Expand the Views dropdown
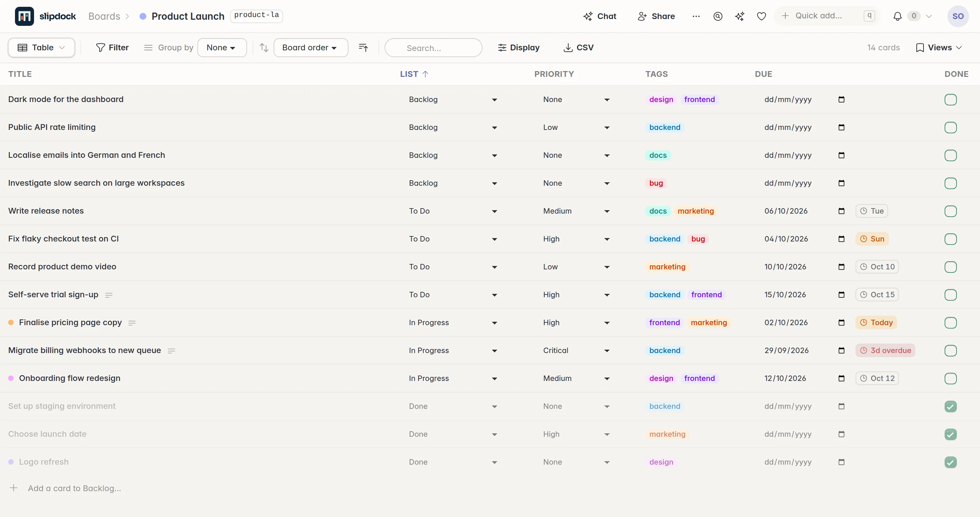Image resolution: width=980 pixels, height=517 pixels. tap(938, 48)
